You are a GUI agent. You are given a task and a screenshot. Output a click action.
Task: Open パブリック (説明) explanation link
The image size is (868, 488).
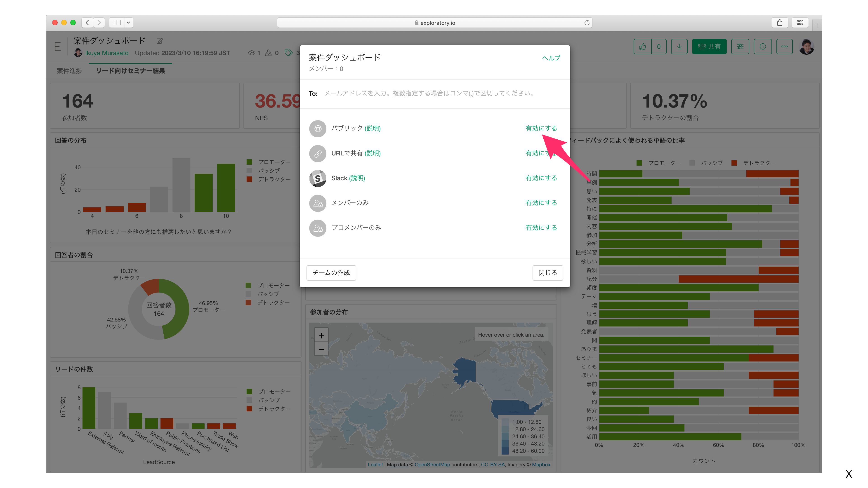(x=373, y=128)
